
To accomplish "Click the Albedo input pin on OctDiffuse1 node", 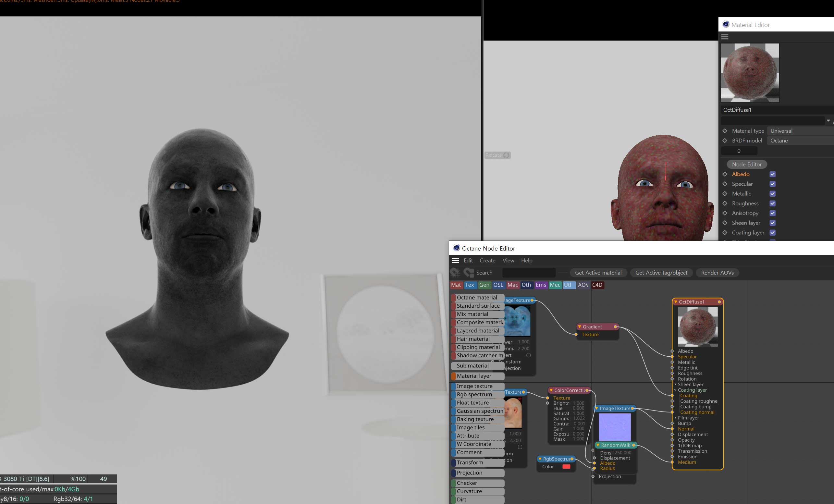I will click(x=672, y=351).
